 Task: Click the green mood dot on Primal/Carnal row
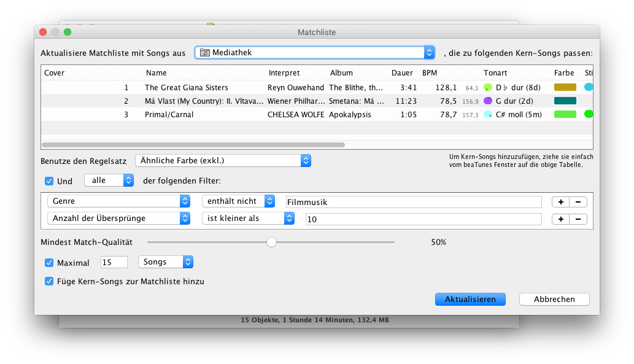point(589,114)
